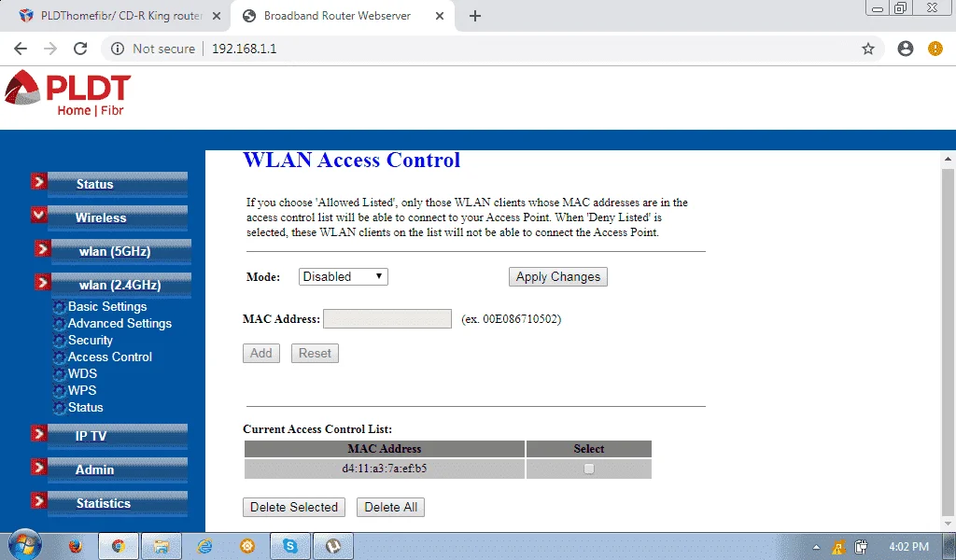The width and height of the screenshot is (956, 560).
Task: Expand the Statistics arrow icon
Action: tap(39, 500)
